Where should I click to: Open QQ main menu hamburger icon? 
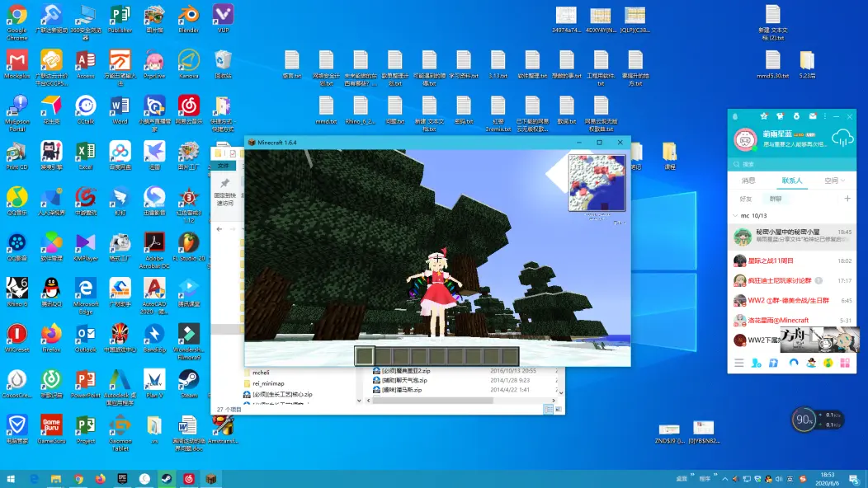click(x=738, y=363)
